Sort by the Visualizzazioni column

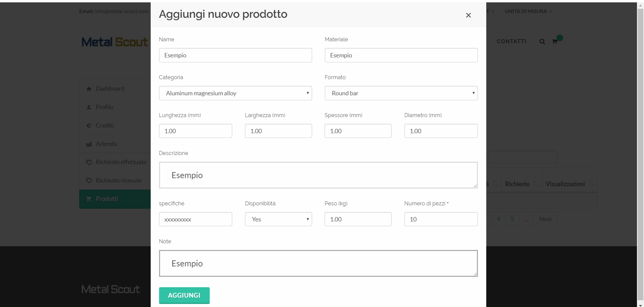pyautogui.click(x=569, y=184)
